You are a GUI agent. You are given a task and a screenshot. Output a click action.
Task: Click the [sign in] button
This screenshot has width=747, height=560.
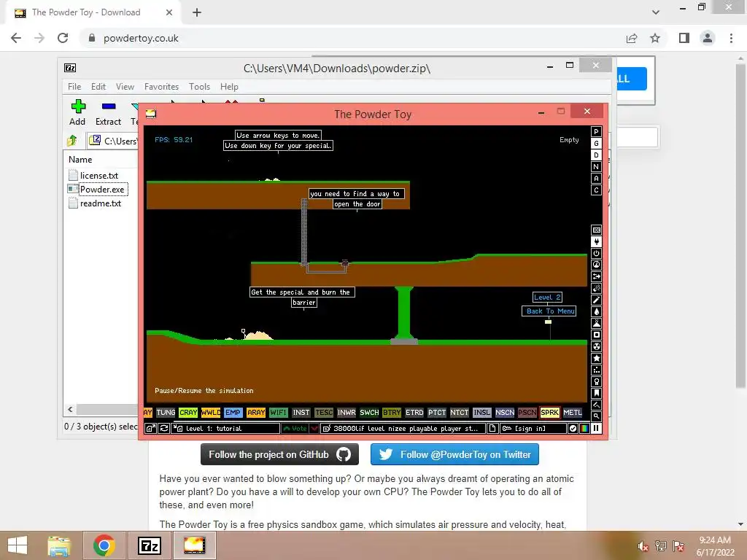click(x=533, y=428)
